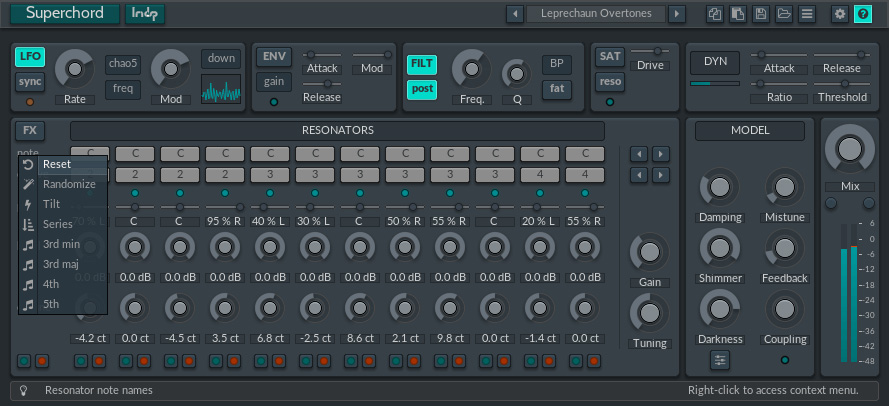Image resolution: width=889 pixels, height=406 pixels.
Task: Go to the next preset arrow
Action: coord(677,14)
